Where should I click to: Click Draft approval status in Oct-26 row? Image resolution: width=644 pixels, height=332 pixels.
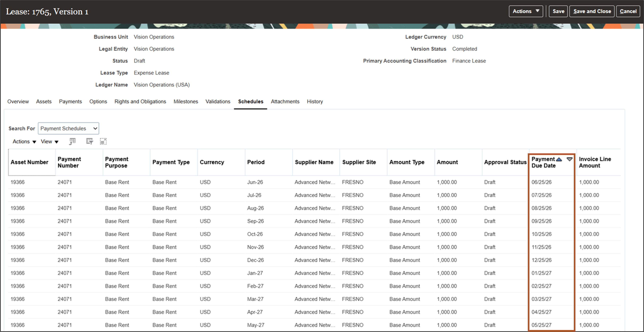[489, 234]
